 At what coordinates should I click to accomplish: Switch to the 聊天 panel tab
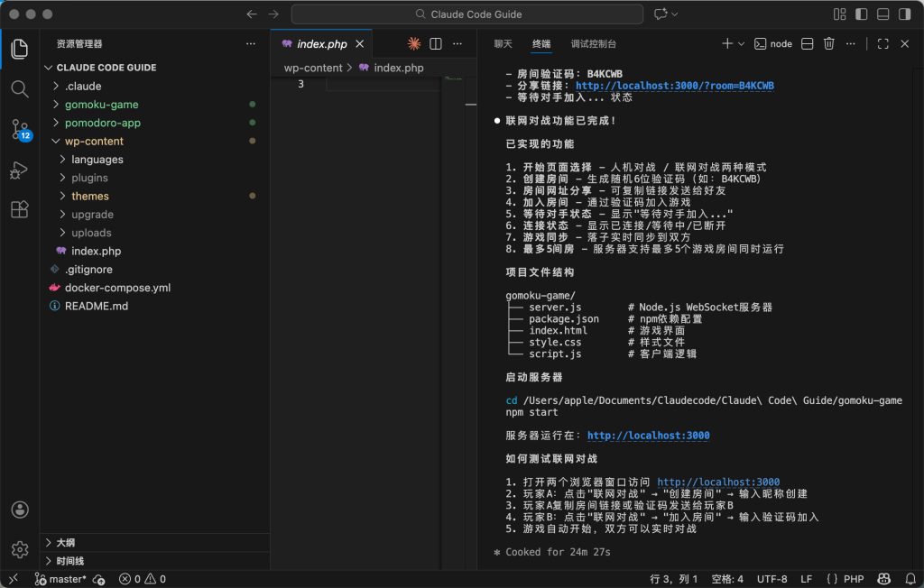tap(503, 43)
